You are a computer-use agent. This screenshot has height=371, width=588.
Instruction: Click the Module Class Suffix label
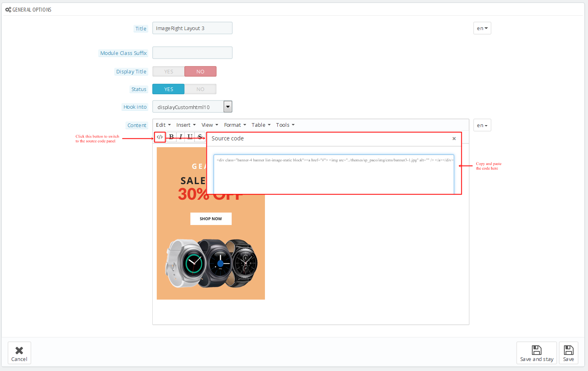click(x=123, y=53)
